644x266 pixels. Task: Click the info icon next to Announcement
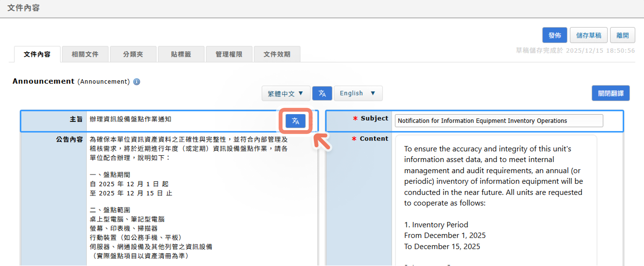click(x=136, y=81)
